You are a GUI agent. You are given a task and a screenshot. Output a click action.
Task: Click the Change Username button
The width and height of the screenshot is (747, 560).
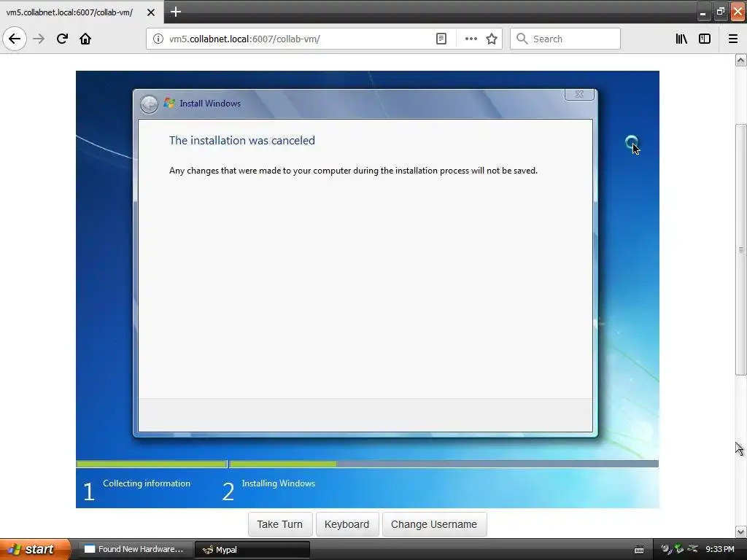coord(434,524)
